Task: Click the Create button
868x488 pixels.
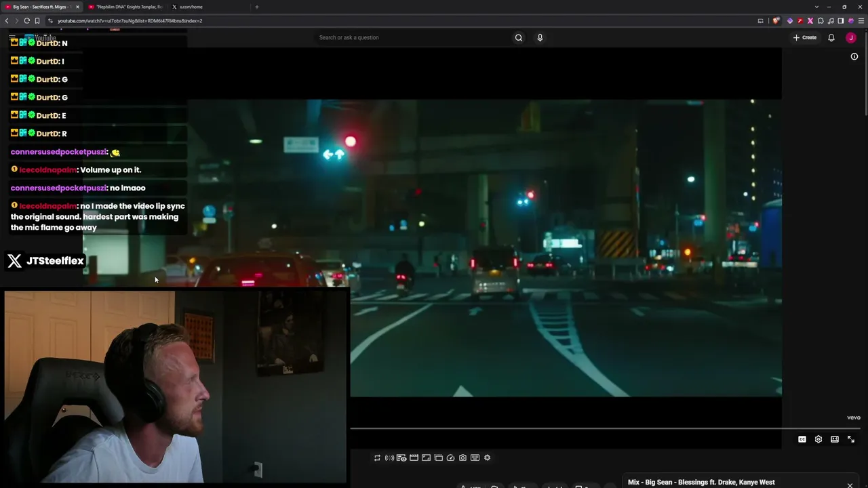Action: click(x=805, y=38)
